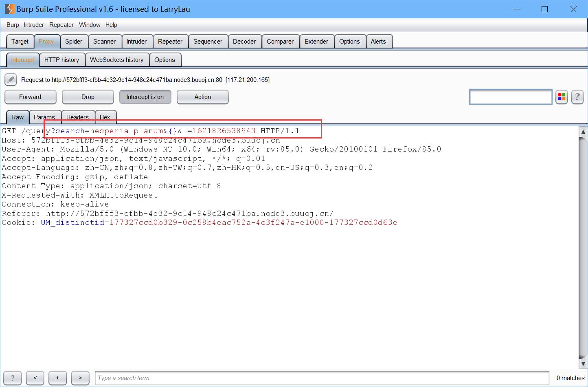Go to next search match button

[80, 378]
